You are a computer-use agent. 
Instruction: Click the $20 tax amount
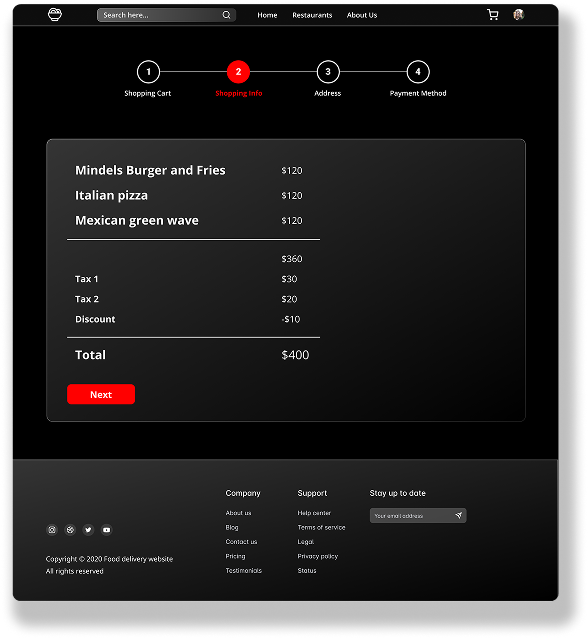click(289, 299)
